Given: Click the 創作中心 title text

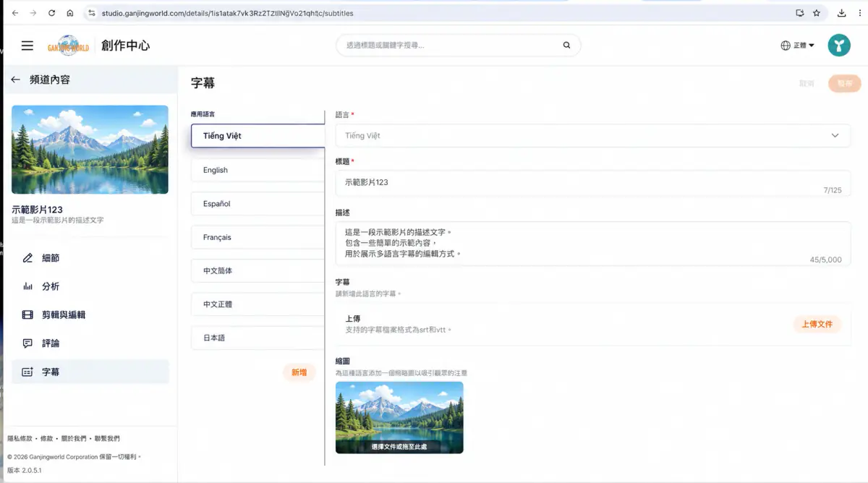Looking at the screenshot, I should click(126, 46).
